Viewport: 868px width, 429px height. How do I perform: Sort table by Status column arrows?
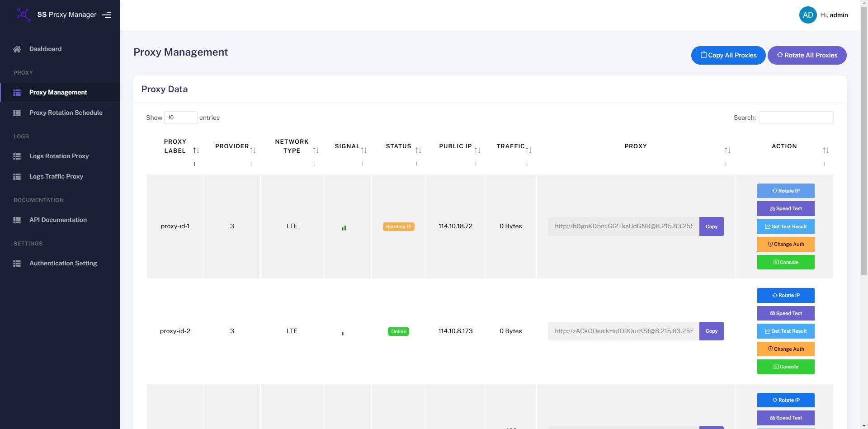pos(418,150)
